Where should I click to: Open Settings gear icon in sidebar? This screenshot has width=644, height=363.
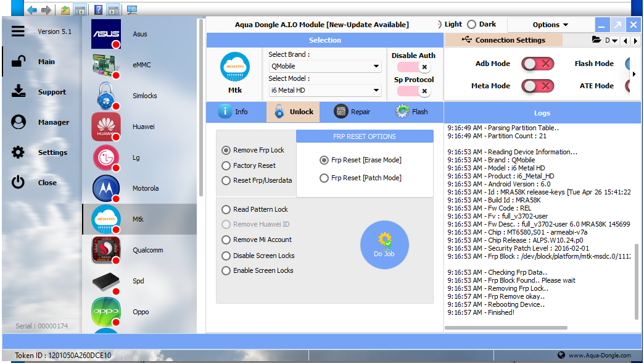(18, 152)
